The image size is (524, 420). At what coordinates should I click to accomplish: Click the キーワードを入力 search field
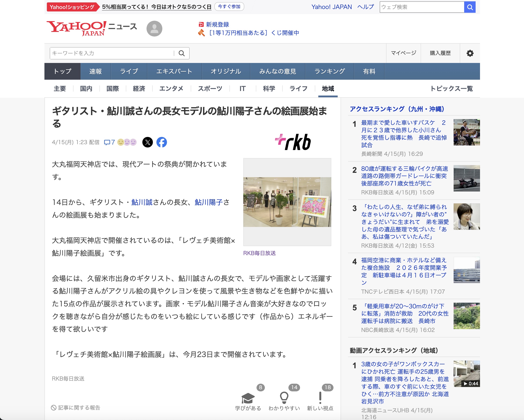pos(112,53)
